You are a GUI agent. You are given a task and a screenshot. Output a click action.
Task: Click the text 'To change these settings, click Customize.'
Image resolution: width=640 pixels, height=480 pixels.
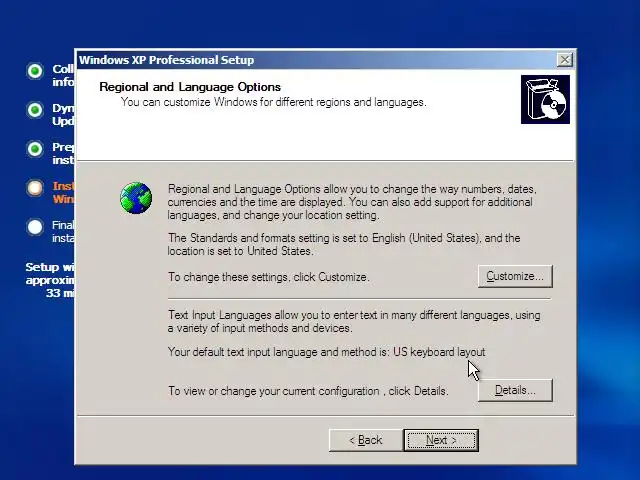click(x=269, y=277)
